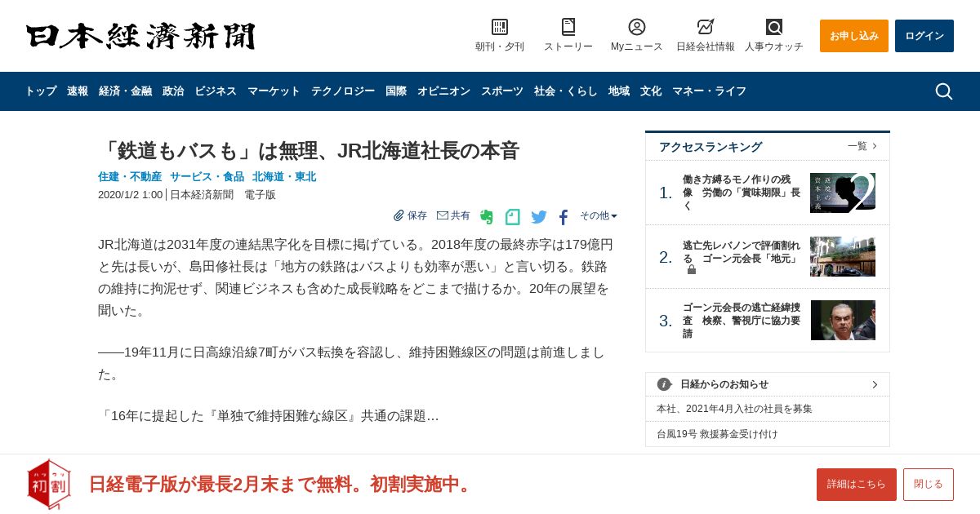The image size is (980, 514).
Task: Share article to Evernote
Action: coord(487,217)
